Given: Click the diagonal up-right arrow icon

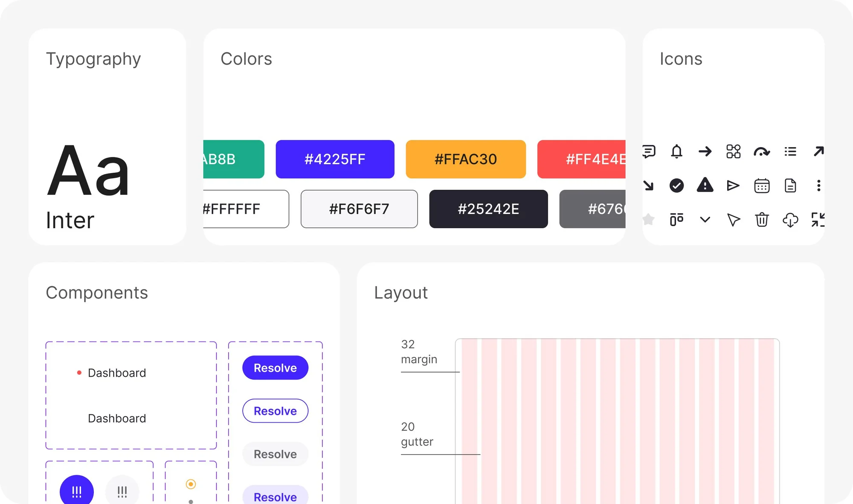Looking at the screenshot, I should coord(818,151).
